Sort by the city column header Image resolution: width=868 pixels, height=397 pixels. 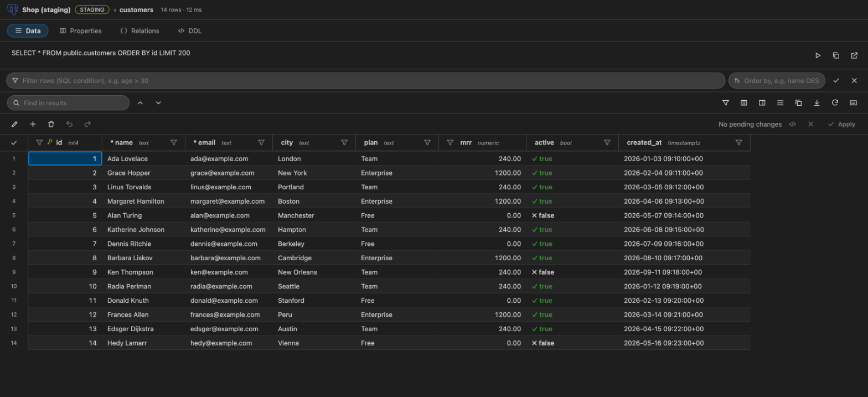click(287, 142)
